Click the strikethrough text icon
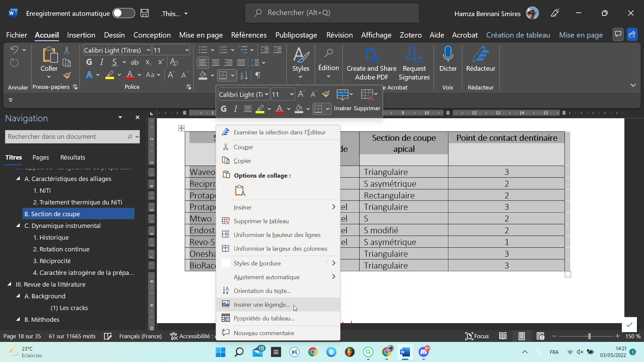The image size is (644, 362). 135,62
